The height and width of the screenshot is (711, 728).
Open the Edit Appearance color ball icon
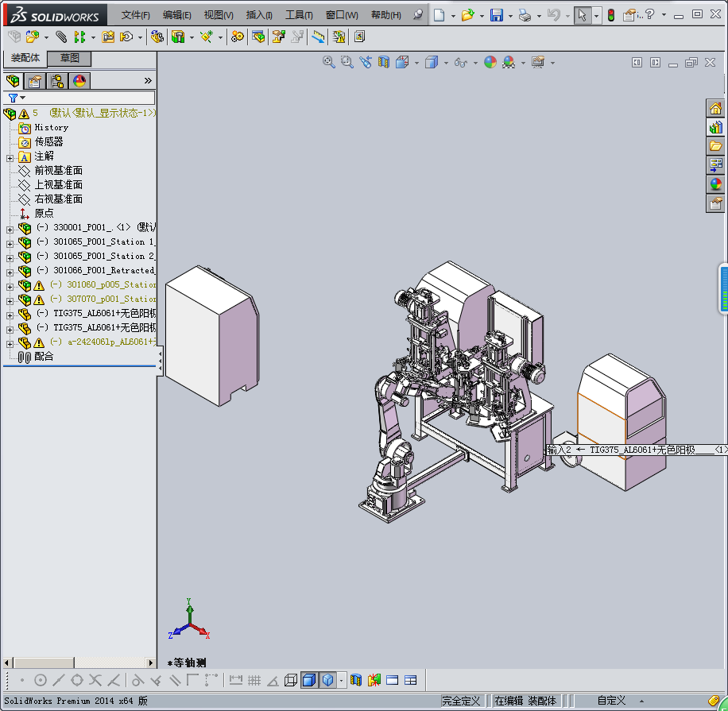(490, 62)
